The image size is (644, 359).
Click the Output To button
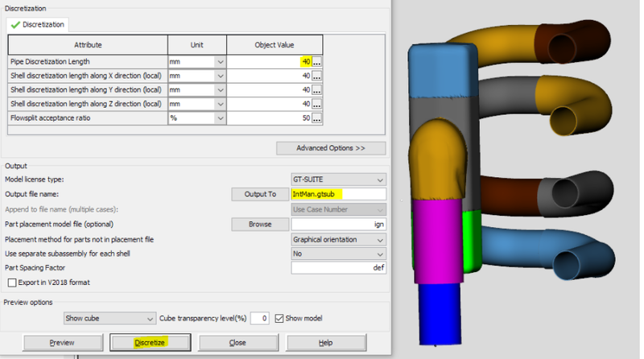pyautogui.click(x=260, y=194)
